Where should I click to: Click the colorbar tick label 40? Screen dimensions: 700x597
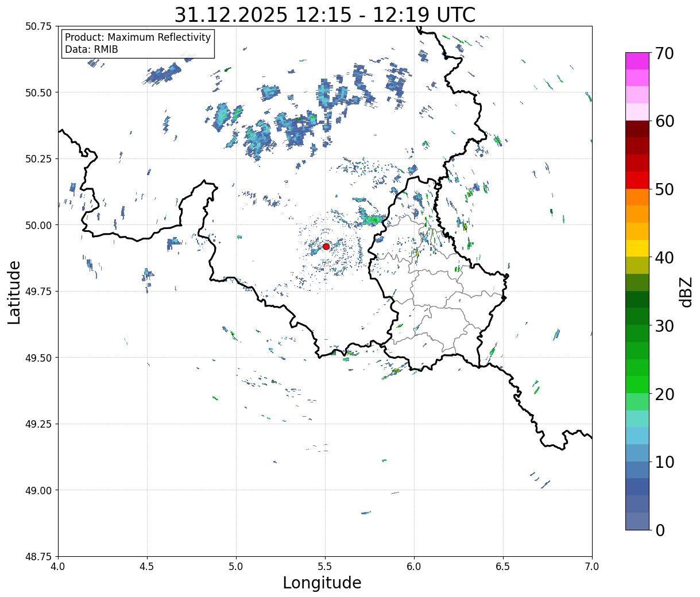click(x=664, y=257)
